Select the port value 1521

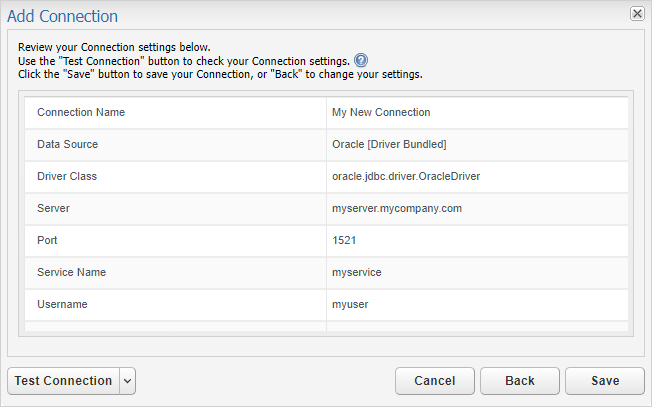click(344, 240)
